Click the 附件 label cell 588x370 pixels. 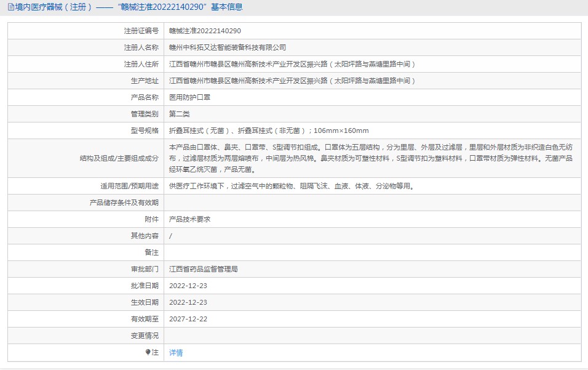click(x=86, y=219)
